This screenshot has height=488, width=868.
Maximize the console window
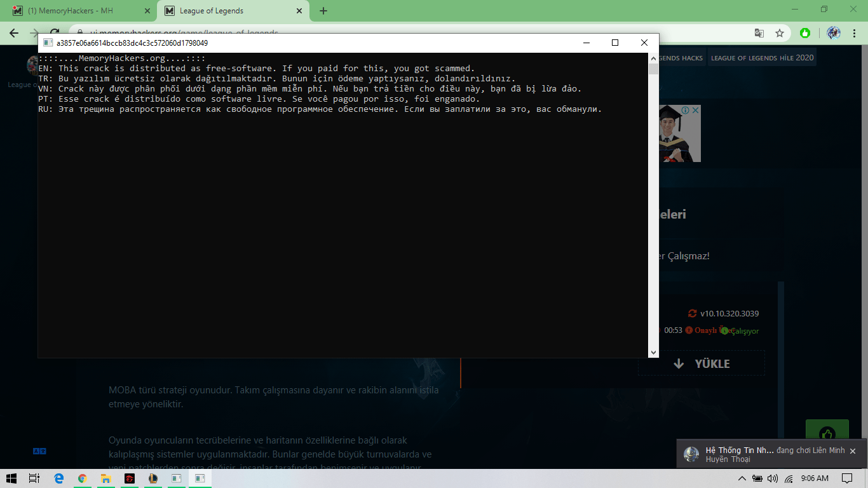(615, 43)
